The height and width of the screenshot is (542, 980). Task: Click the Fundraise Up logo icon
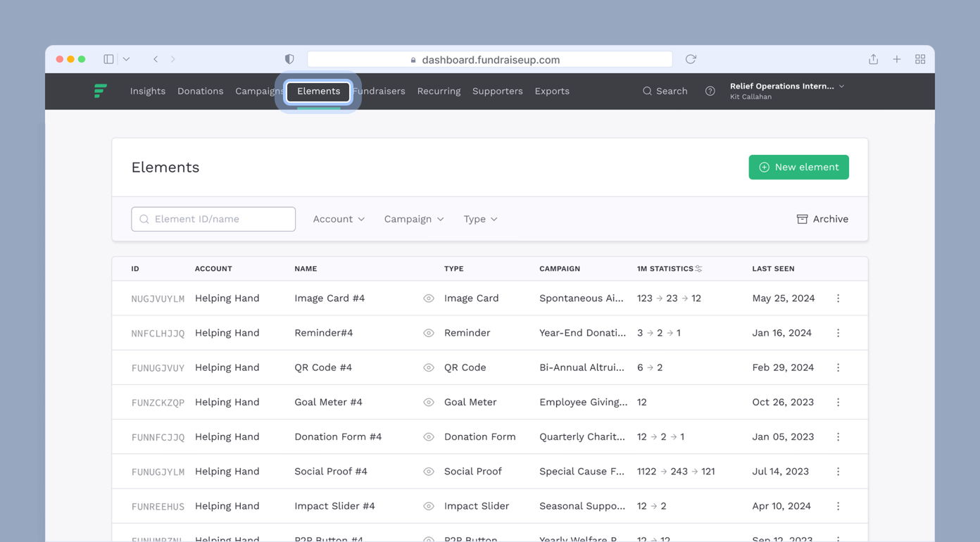pyautogui.click(x=101, y=91)
